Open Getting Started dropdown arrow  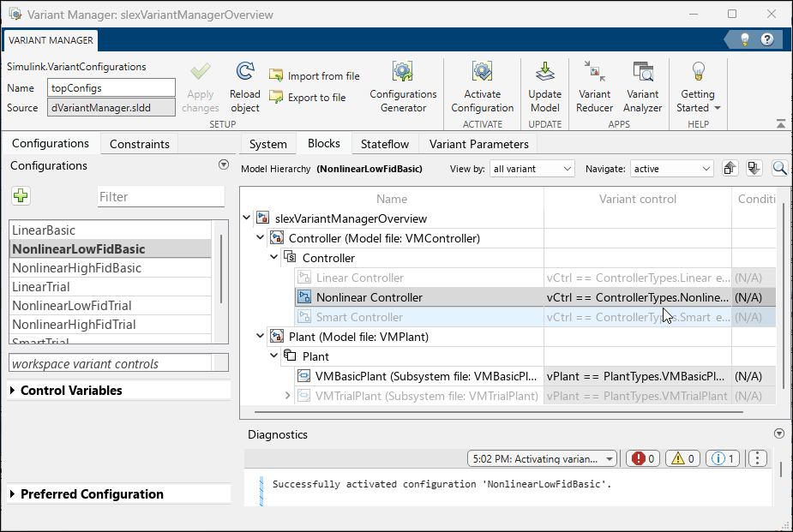[x=718, y=108]
